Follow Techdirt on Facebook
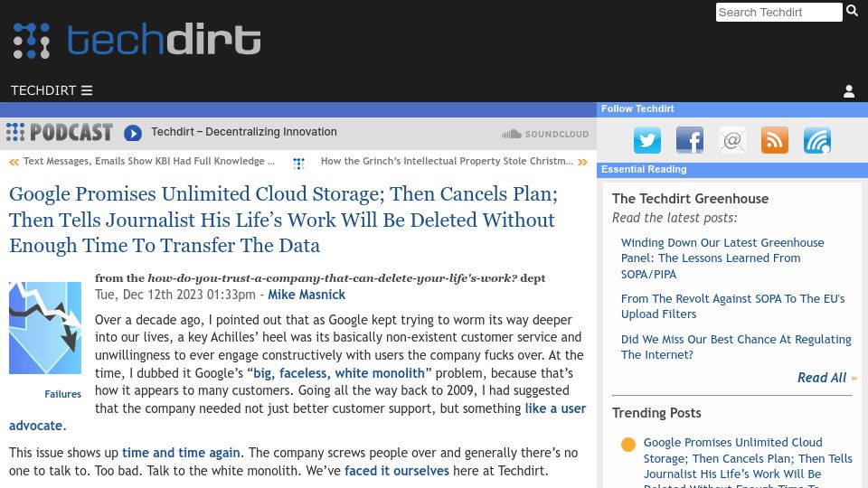 click(x=690, y=140)
